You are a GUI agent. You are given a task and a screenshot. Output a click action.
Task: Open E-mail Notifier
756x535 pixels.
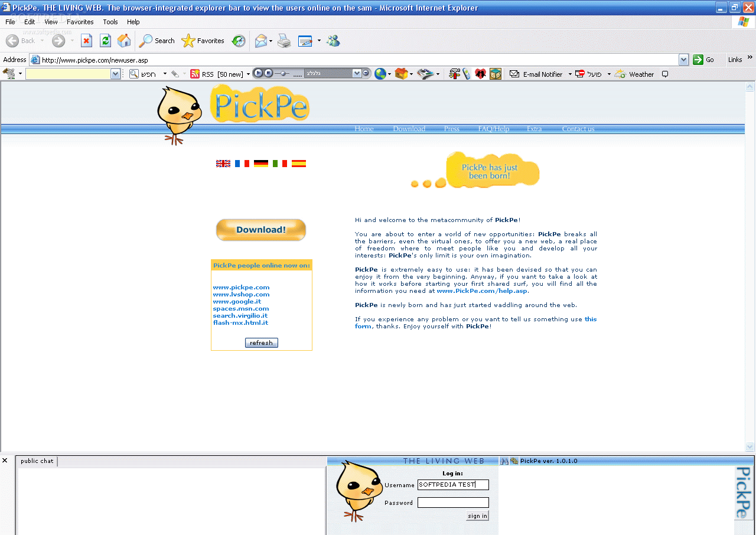pos(536,74)
